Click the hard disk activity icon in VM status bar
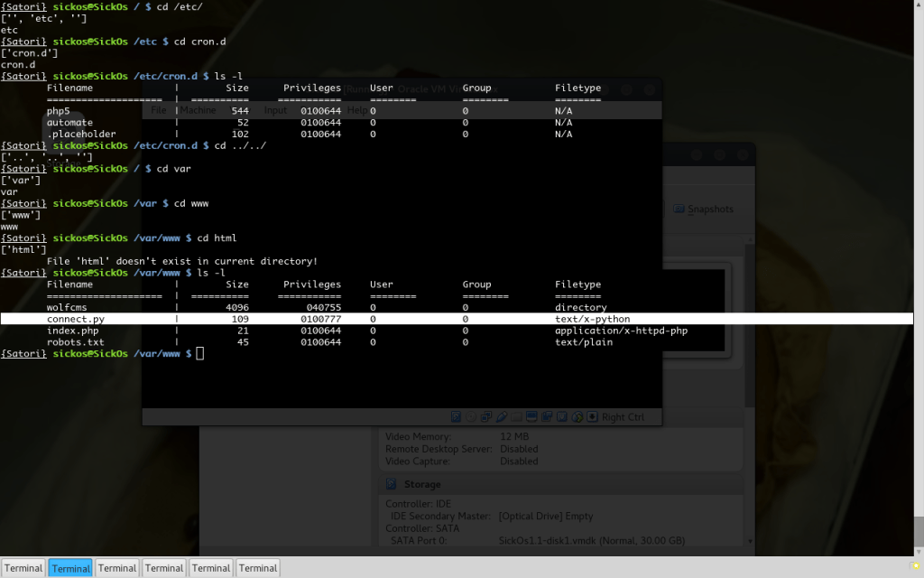 [x=456, y=416]
